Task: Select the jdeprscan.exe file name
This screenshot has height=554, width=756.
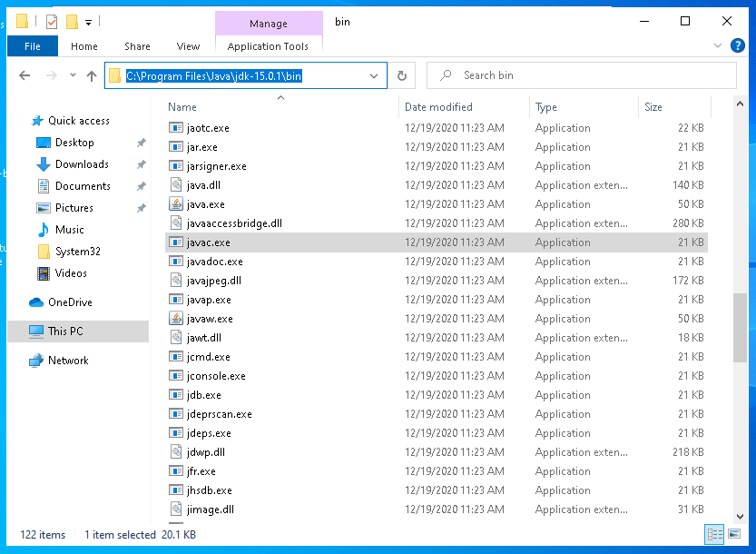Action: point(220,414)
